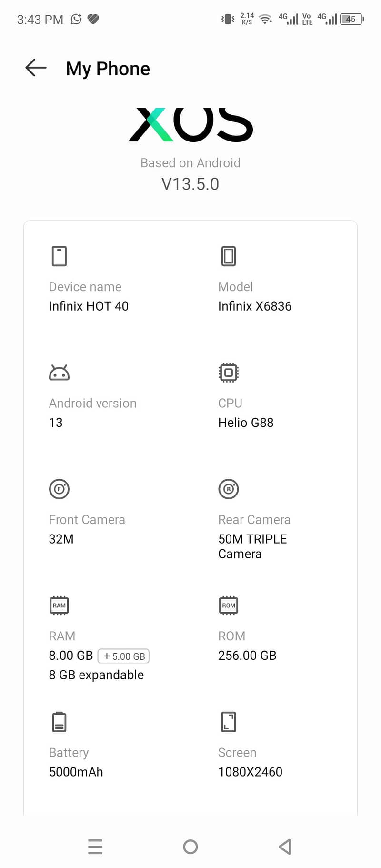381x868 pixels.
Task: Tap the battery indicator in status bar
Action: click(x=351, y=19)
